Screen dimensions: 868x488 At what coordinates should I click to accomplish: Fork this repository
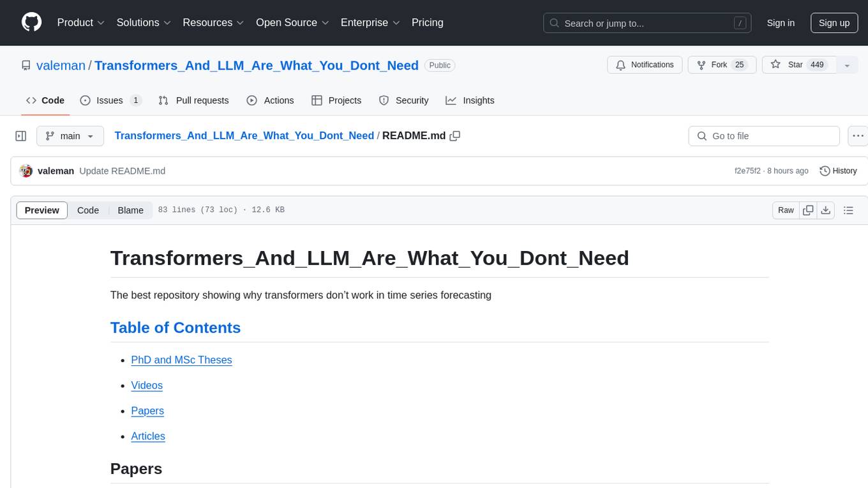click(x=722, y=65)
